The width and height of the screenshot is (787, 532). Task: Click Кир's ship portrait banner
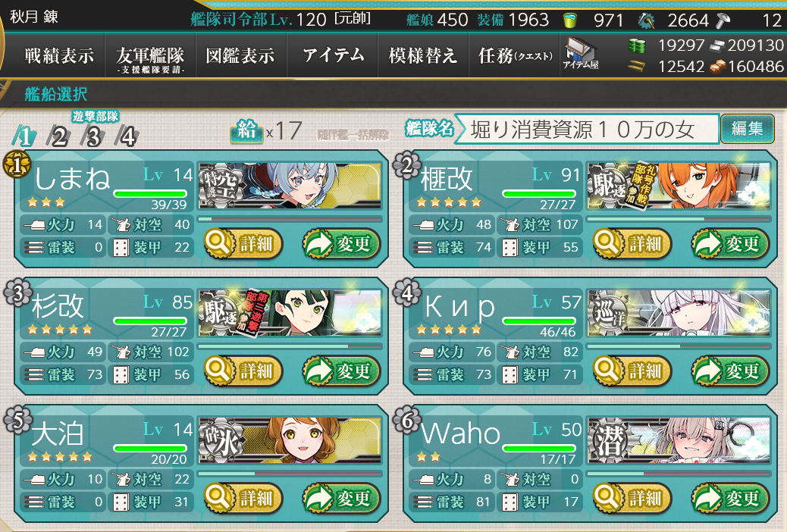click(679, 313)
